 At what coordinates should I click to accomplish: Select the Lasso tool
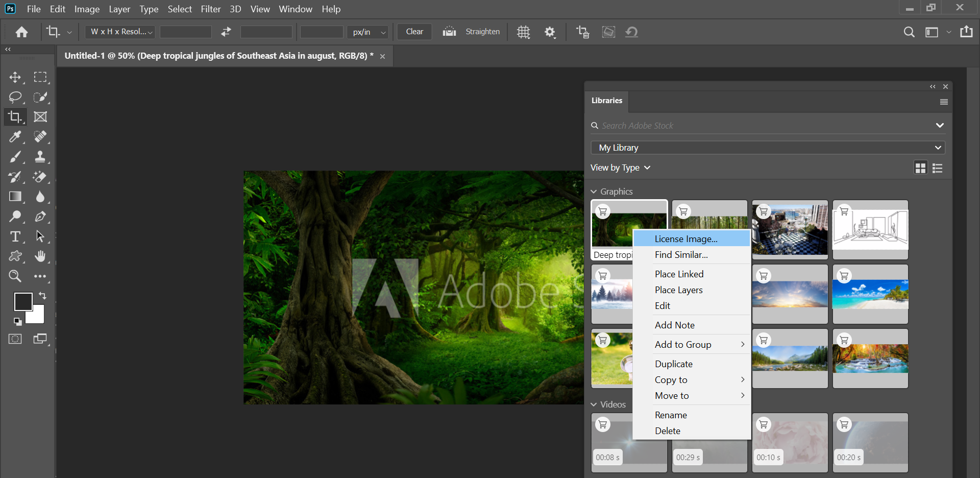15,97
